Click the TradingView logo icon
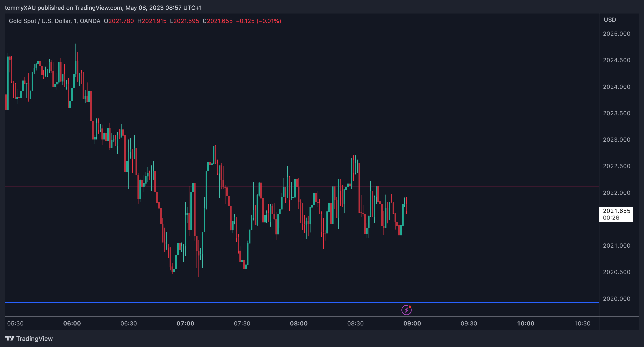 pos(10,338)
